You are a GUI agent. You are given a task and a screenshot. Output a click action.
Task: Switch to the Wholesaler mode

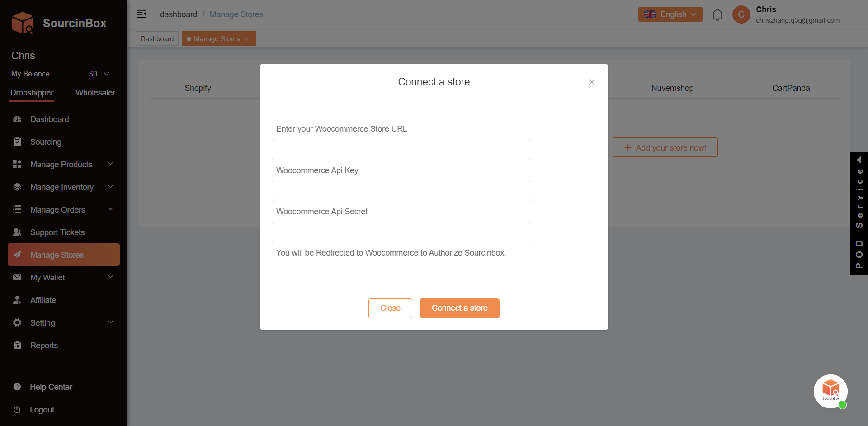pyautogui.click(x=95, y=93)
